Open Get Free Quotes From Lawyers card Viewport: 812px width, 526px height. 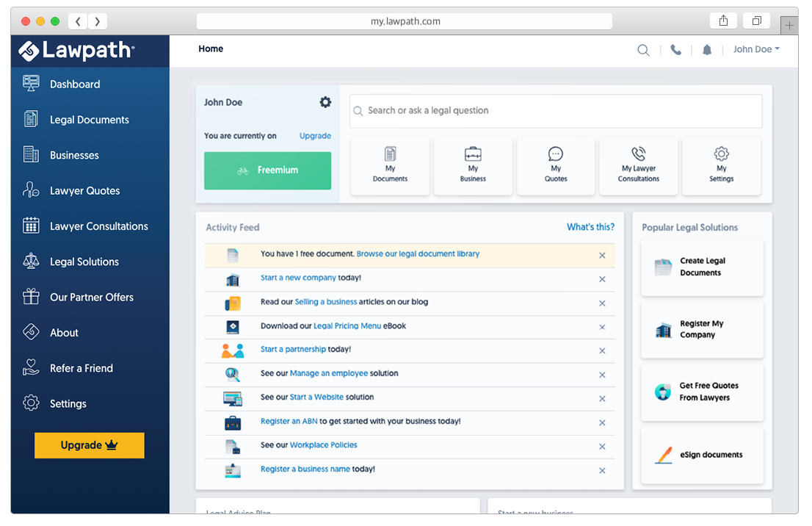pos(702,392)
